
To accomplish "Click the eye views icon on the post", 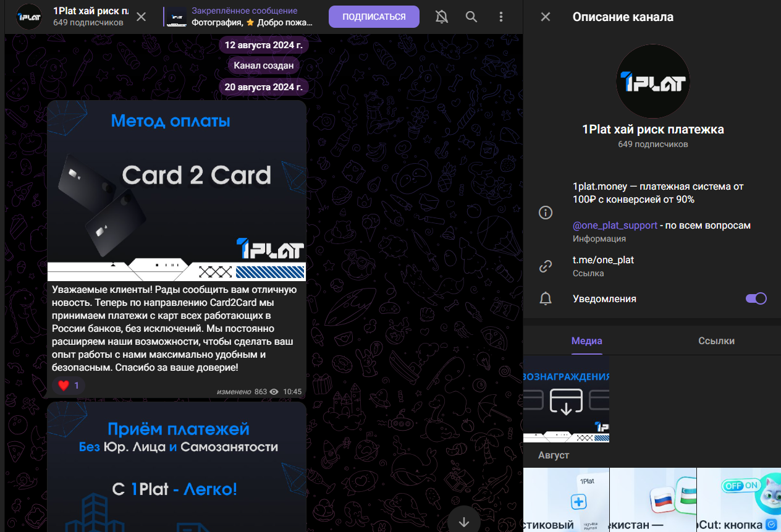I will click(x=274, y=392).
